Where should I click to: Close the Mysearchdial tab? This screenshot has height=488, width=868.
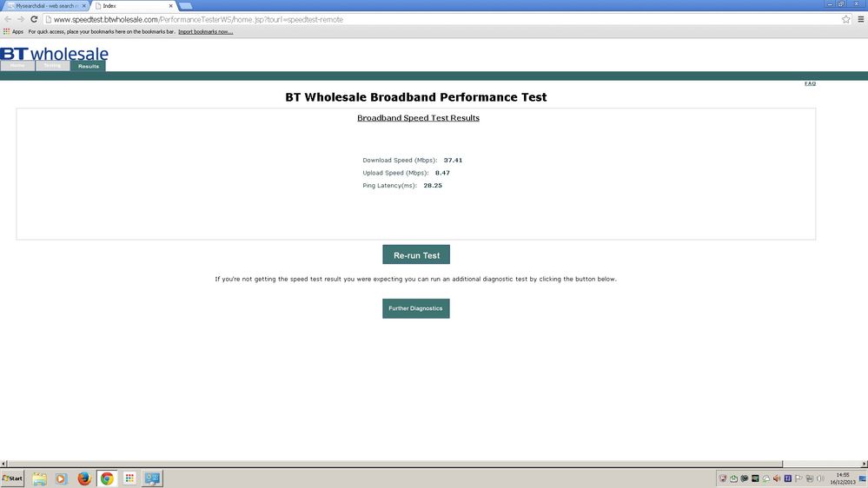click(x=83, y=5)
